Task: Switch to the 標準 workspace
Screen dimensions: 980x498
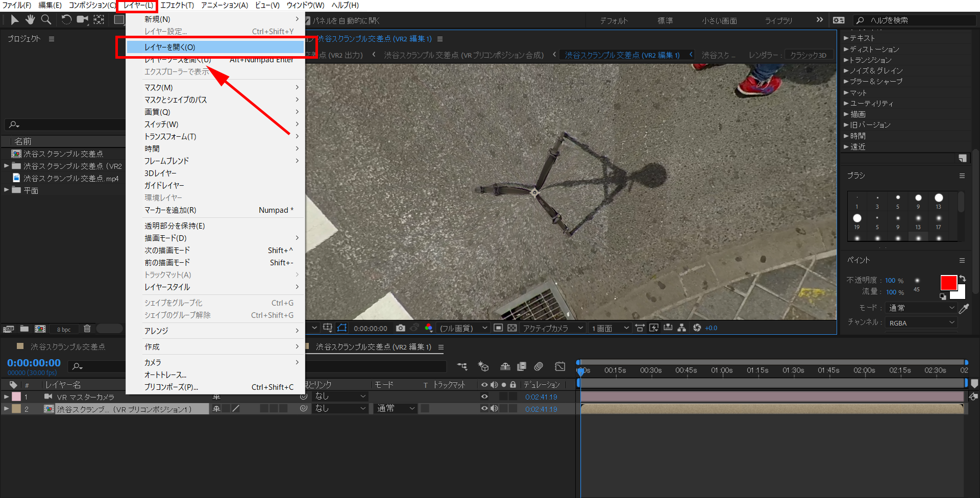Action: pos(665,20)
